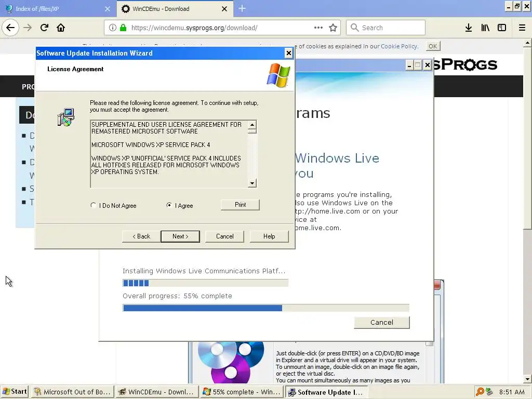
Task: Click the CD discs thumbnail image
Action: 231,362
